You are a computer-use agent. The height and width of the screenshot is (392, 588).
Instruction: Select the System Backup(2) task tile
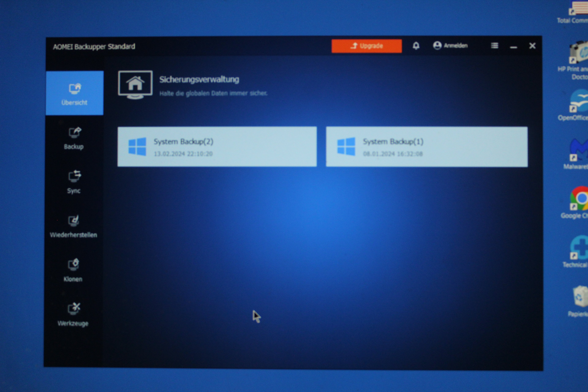coord(217,147)
